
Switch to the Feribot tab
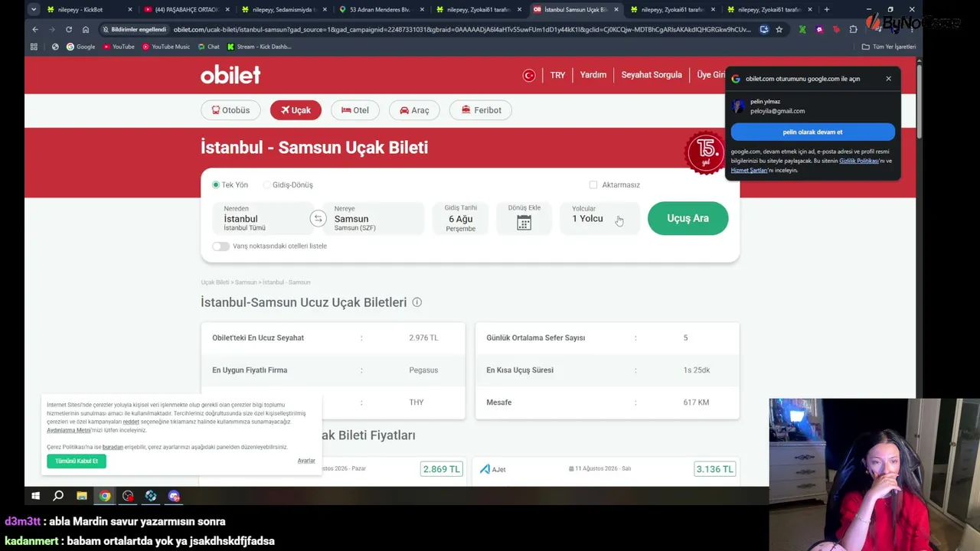pyautogui.click(x=481, y=110)
